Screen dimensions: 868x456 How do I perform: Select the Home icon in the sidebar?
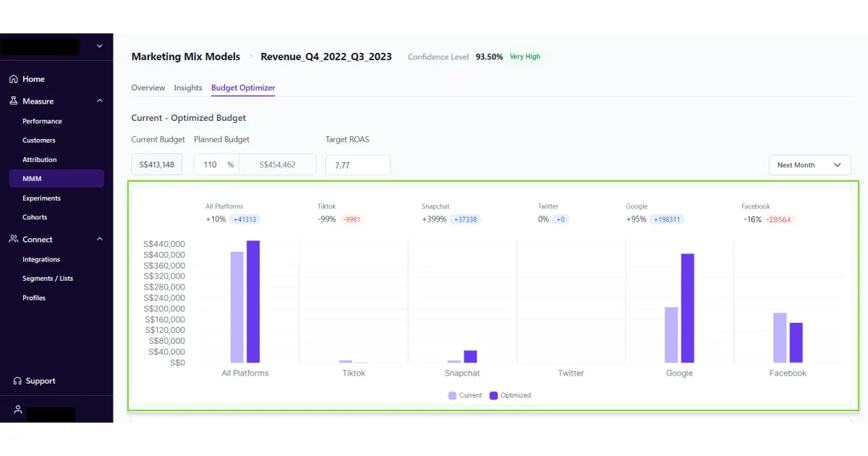pyautogui.click(x=13, y=78)
